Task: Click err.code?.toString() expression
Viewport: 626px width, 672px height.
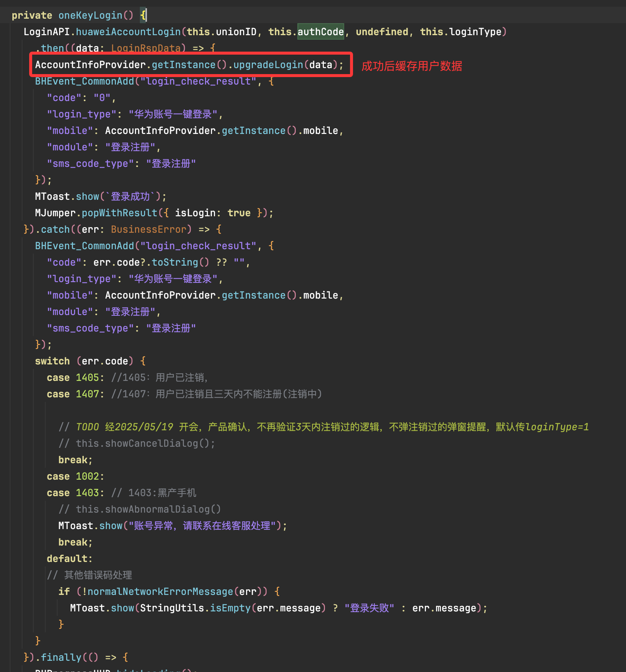Action: 151,262
